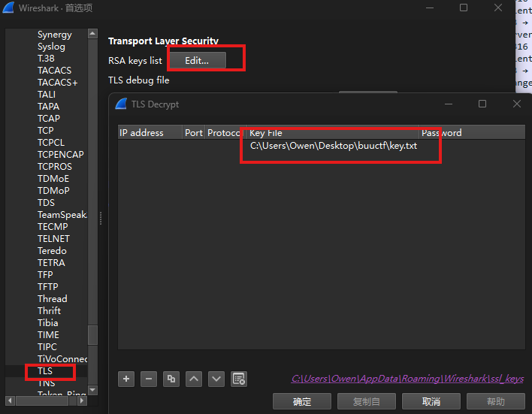The height and width of the screenshot is (414, 532).
Task: Select TDMoE protocol entry
Action: [53, 179]
